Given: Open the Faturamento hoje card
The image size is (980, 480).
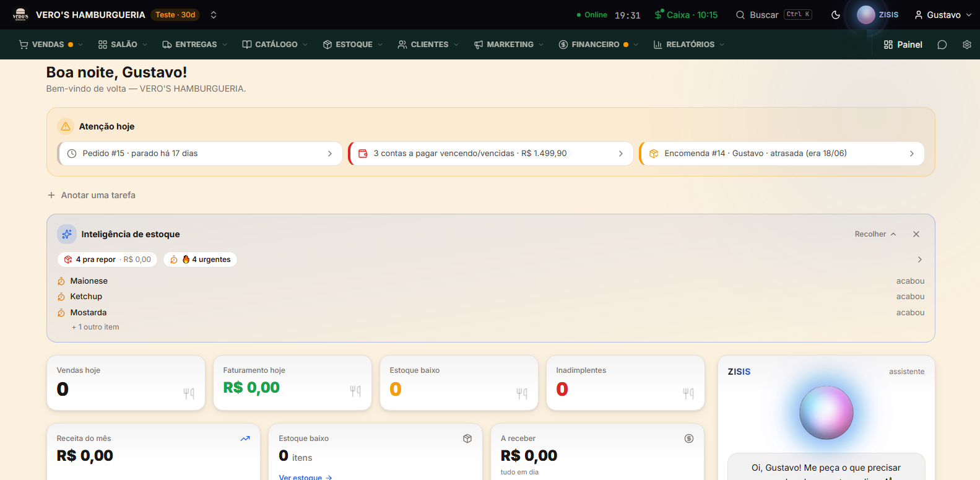Looking at the screenshot, I should point(292,383).
